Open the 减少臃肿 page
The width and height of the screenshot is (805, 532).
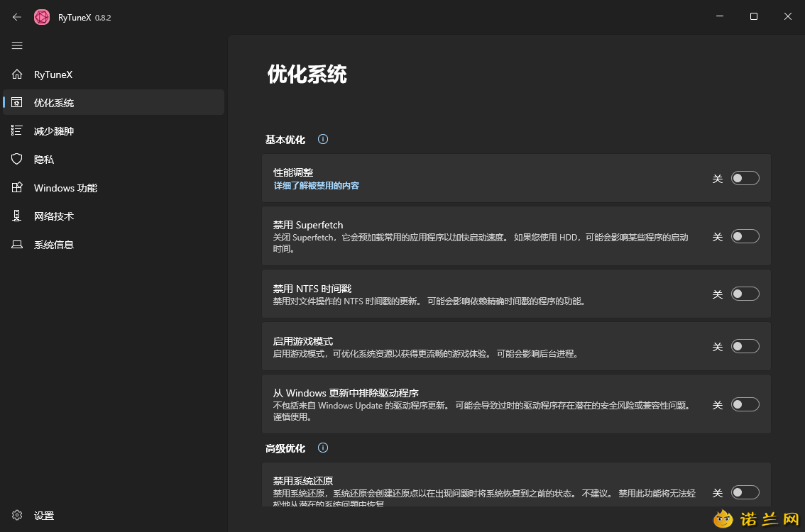114,131
